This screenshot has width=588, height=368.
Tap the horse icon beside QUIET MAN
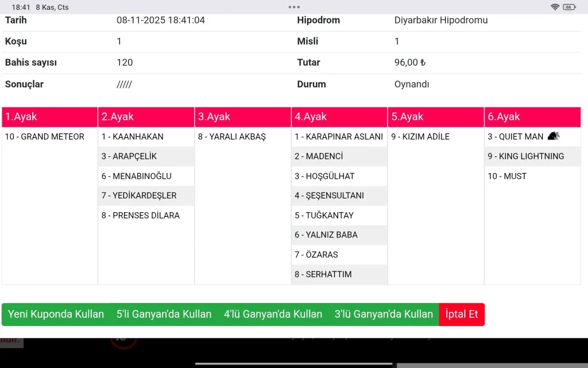click(x=553, y=136)
